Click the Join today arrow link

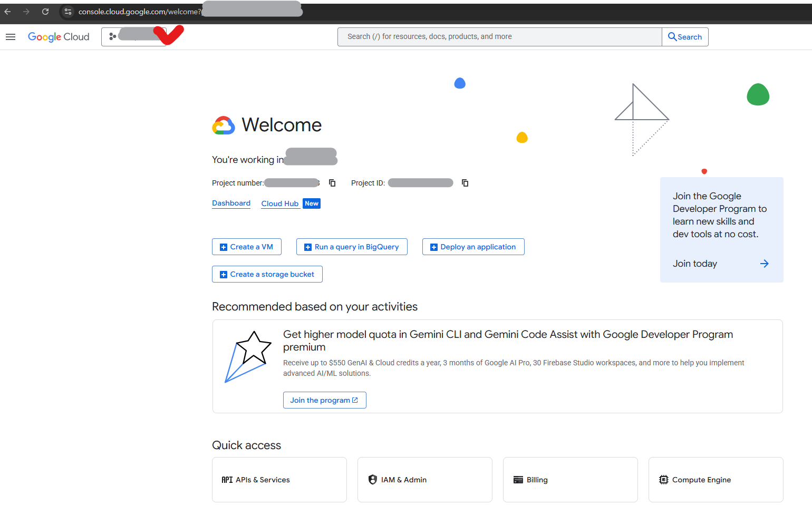tap(764, 264)
